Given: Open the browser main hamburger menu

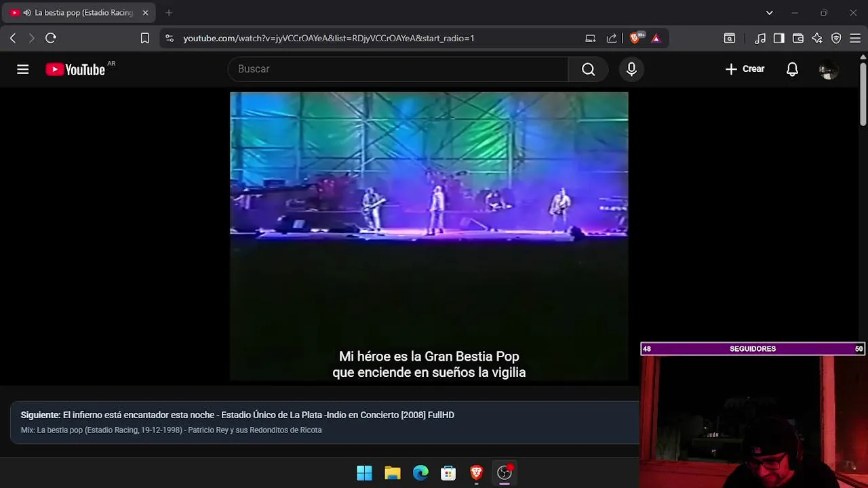Looking at the screenshot, I should tap(855, 39).
